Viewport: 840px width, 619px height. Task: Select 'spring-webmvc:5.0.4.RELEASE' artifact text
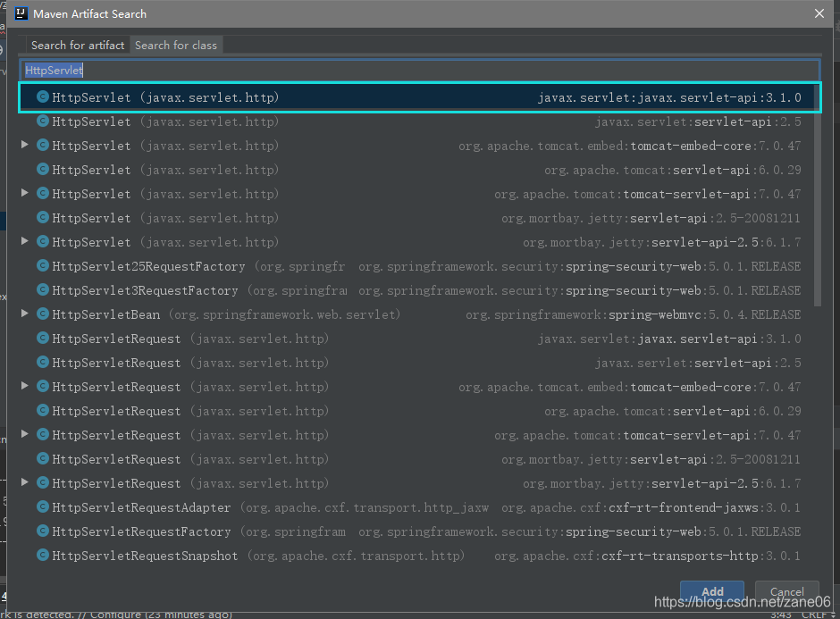click(x=704, y=314)
